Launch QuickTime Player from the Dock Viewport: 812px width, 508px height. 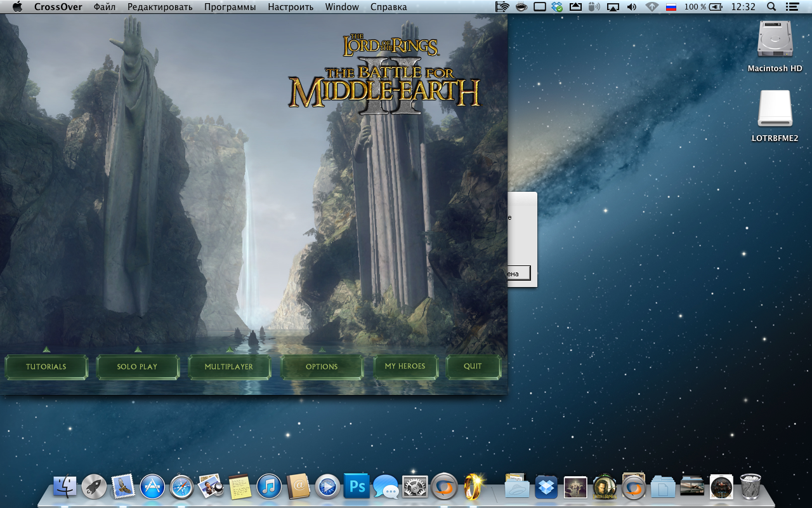pos(327,487)
